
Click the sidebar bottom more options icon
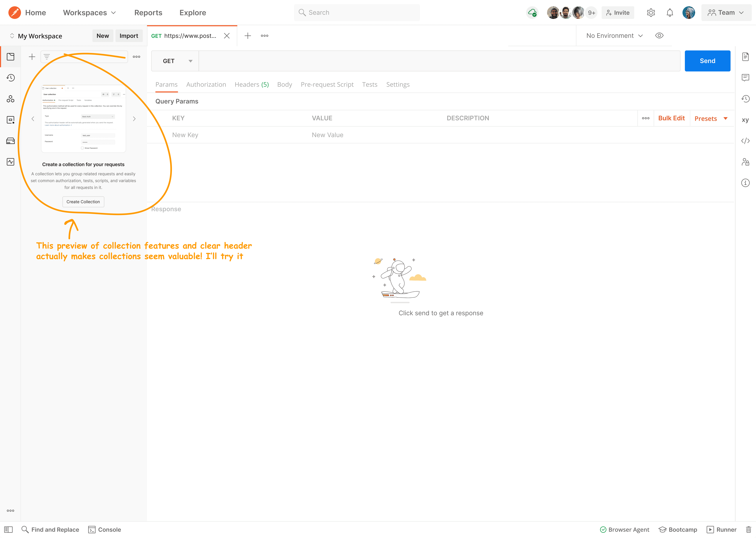pyautogui.click(x=11, y=511)
